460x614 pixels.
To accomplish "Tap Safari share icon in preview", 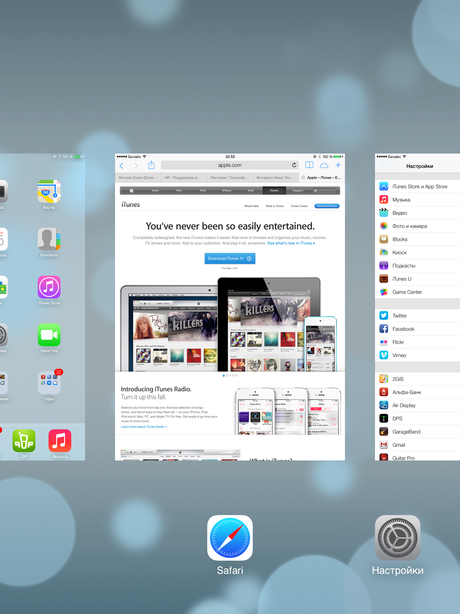I will (x=151, y=165).
